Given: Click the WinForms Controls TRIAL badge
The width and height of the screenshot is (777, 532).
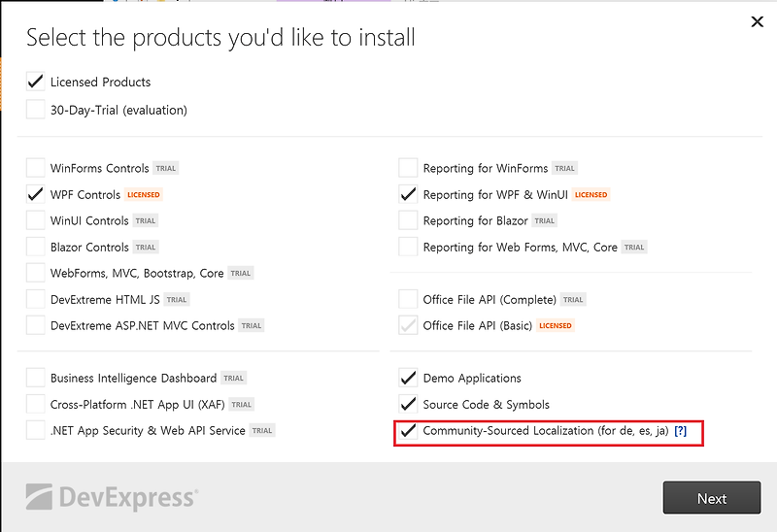Looking at the screenshot, I should coord(165,168).
